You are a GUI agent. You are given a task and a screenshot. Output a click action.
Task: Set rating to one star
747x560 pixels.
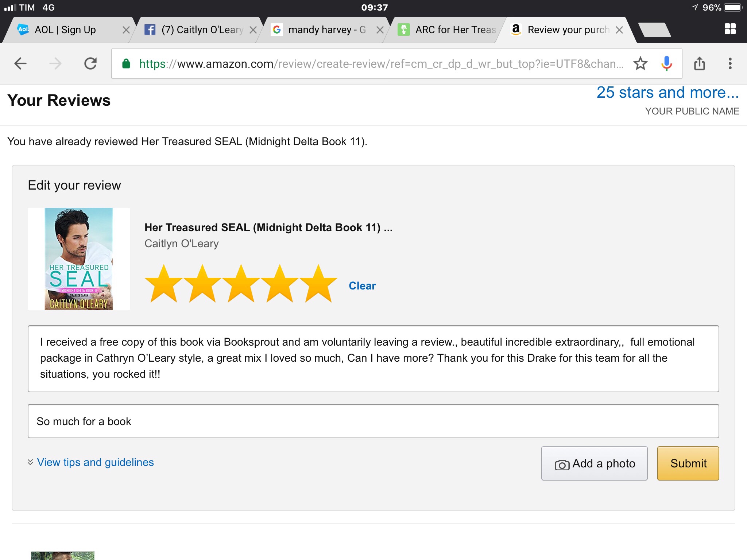pos(164,284)
